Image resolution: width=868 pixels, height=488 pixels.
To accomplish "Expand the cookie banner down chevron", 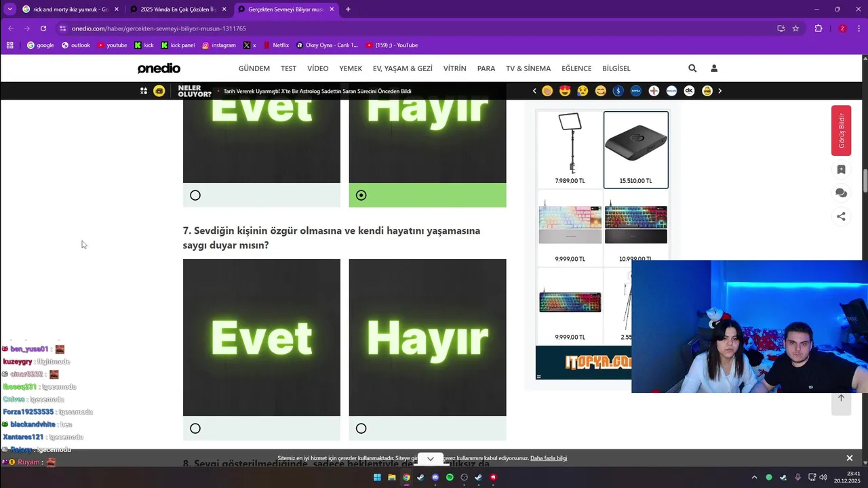I will tap(431, 459).
